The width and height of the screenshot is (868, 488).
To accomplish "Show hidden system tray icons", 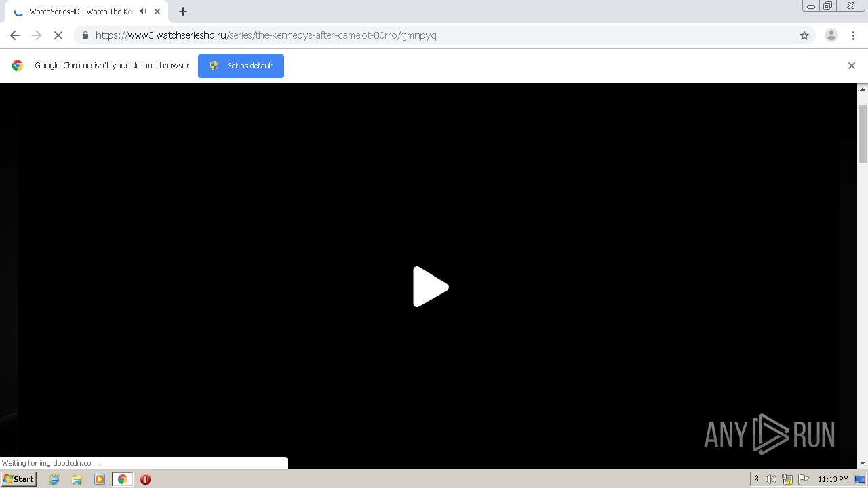I will (x=756, y=479).
